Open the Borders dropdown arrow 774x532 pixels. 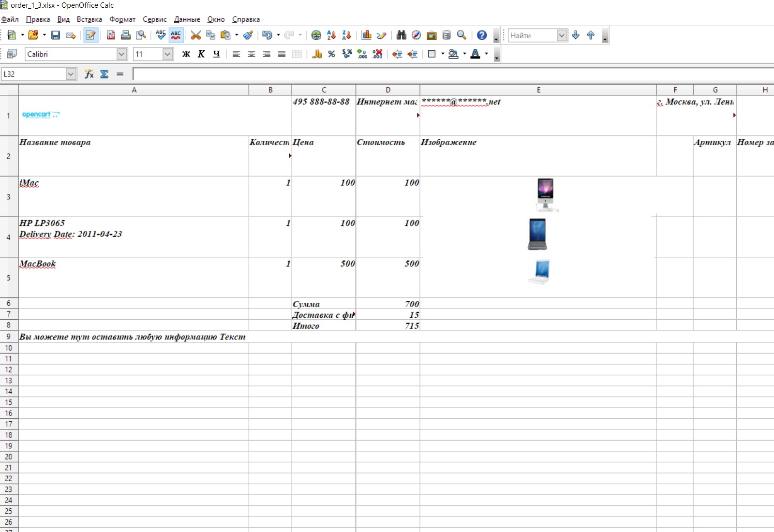443,54
